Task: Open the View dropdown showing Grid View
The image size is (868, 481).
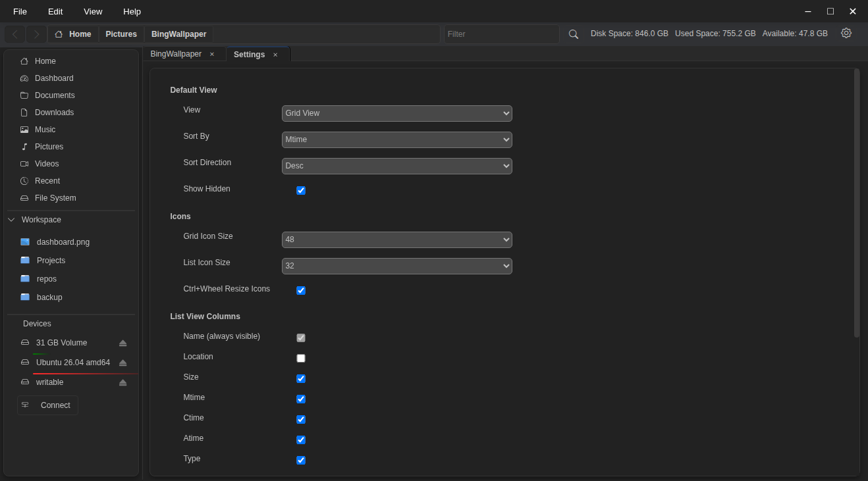Action: click(x=397, y=113)
